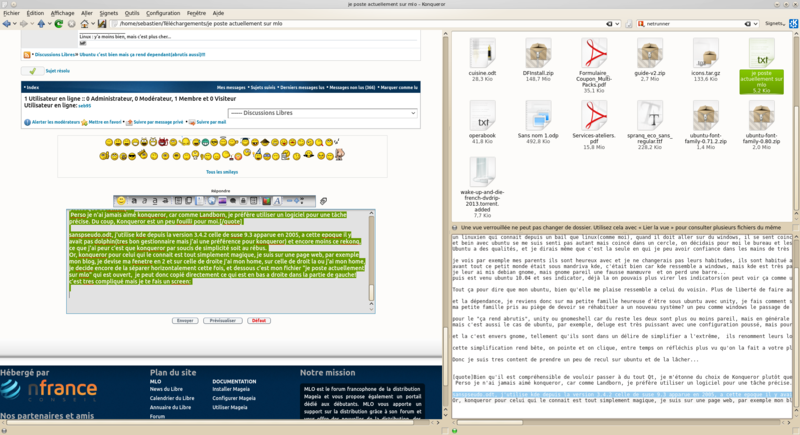Expand the forward history dropdown arrow
The width and height of the screenshot is (800, 435).
[32, 23]
